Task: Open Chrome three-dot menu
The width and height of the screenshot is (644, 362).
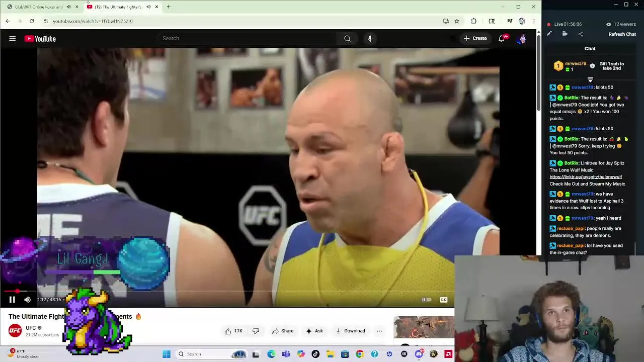Action: 534,21
